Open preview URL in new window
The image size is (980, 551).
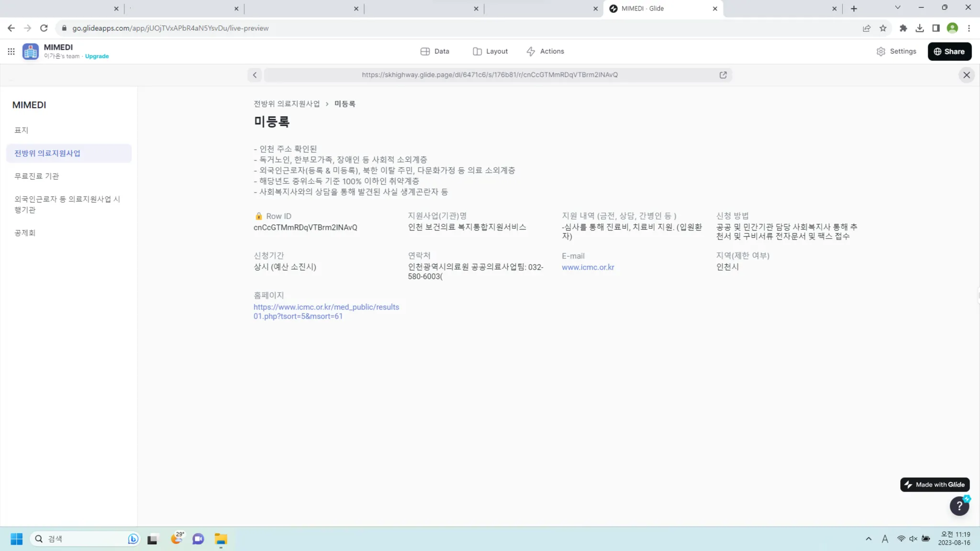pos(723,75)
